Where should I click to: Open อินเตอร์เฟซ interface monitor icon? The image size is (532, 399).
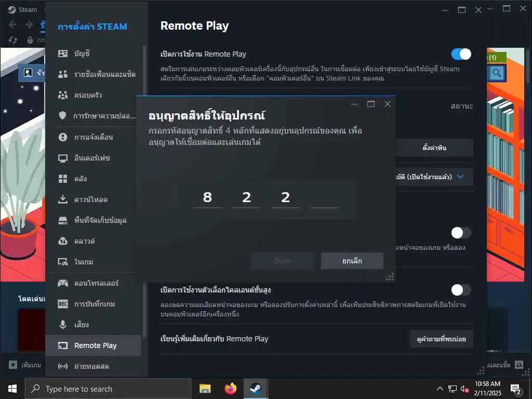[x=63, y=158]
